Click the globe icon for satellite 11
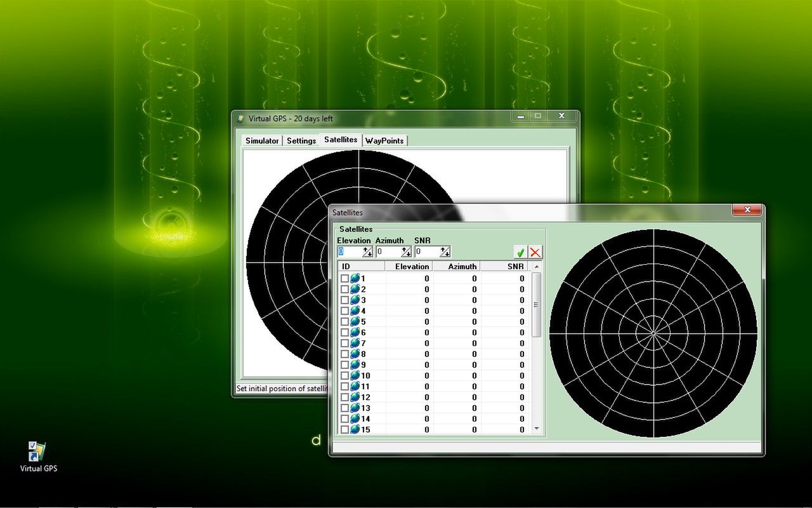 [355, 386]
